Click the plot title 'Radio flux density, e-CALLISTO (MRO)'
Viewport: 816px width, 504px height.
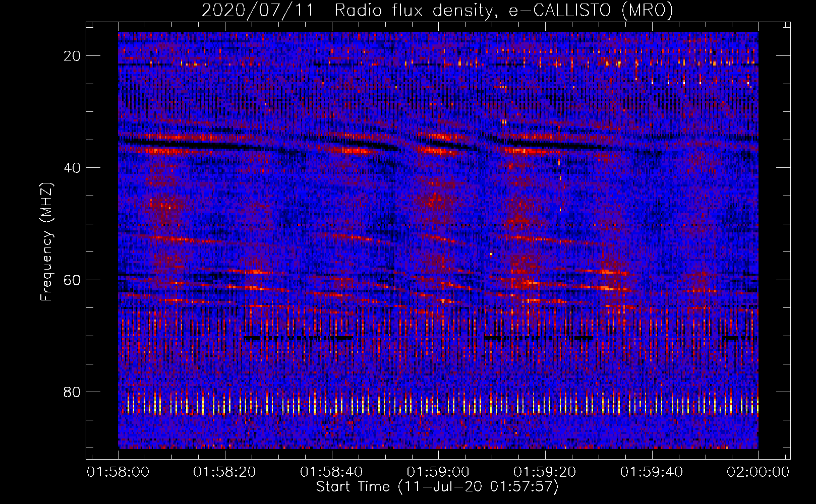click(x=504, y=10)
